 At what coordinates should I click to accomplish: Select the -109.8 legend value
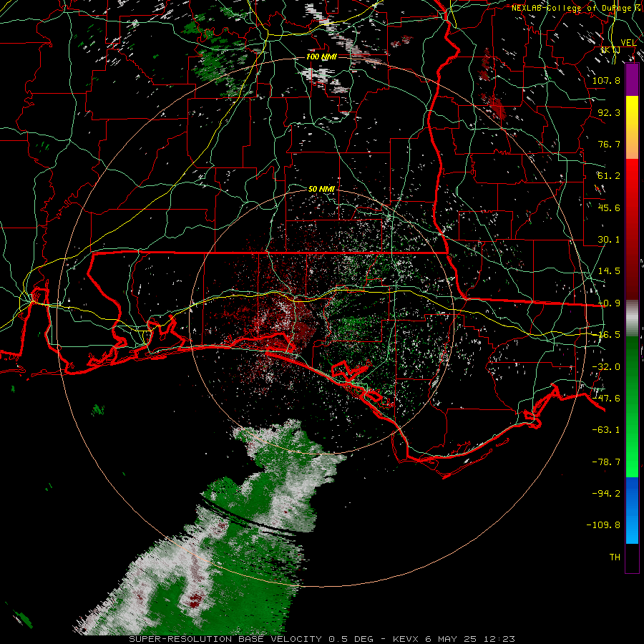tap(603, 525)
